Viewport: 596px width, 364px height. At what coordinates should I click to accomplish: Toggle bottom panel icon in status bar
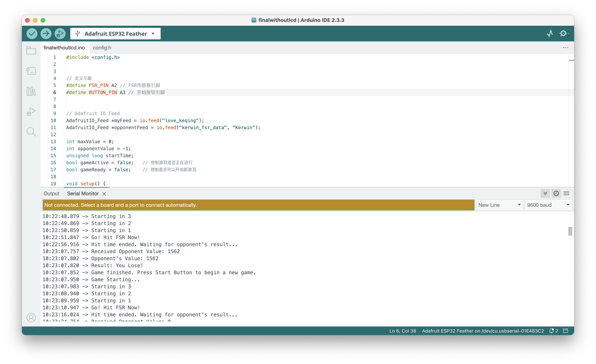[565, 331]
